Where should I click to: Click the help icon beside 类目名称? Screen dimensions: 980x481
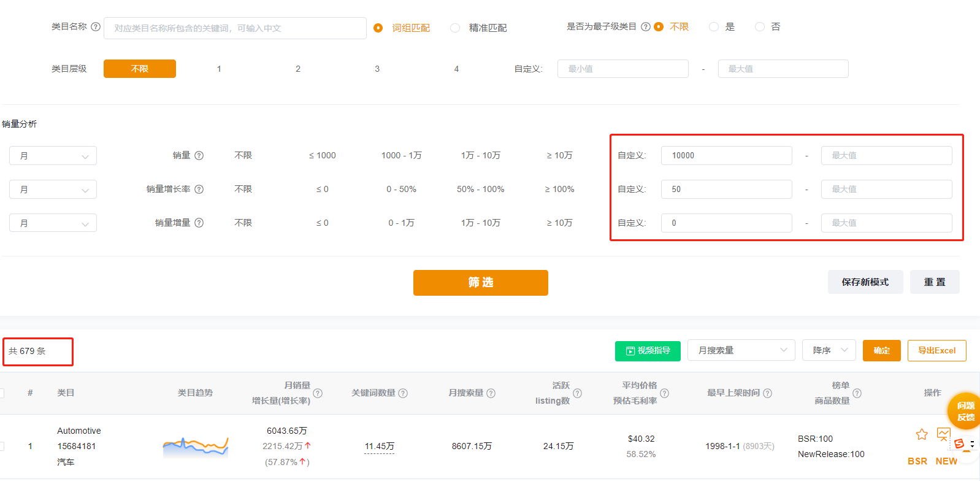coord(96,27)
